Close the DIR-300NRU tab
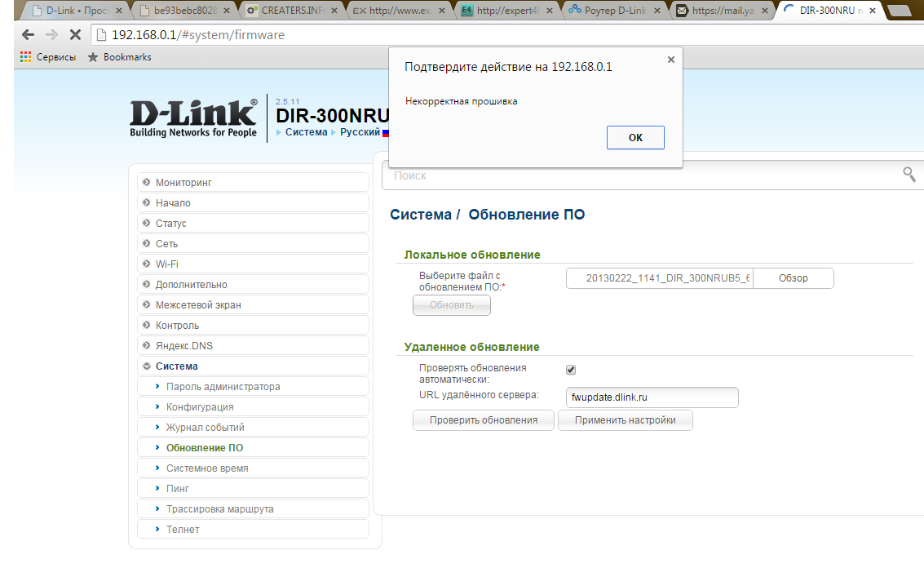 pyautogui.click(x=872, y=11)
